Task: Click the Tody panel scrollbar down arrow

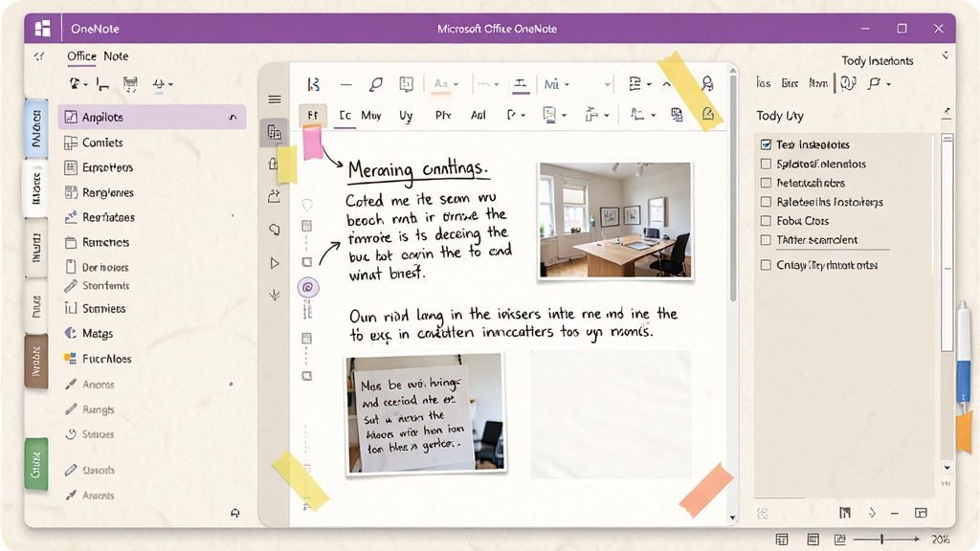Action: (x=947, y=467)
